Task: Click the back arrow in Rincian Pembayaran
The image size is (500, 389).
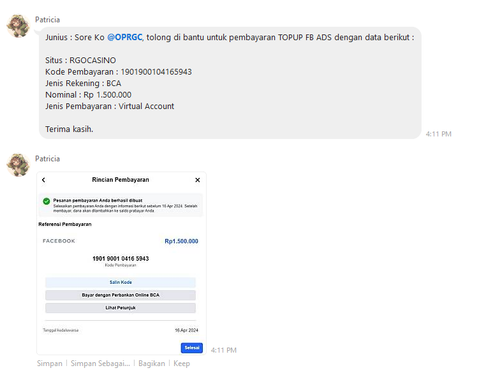Action: 44,180
